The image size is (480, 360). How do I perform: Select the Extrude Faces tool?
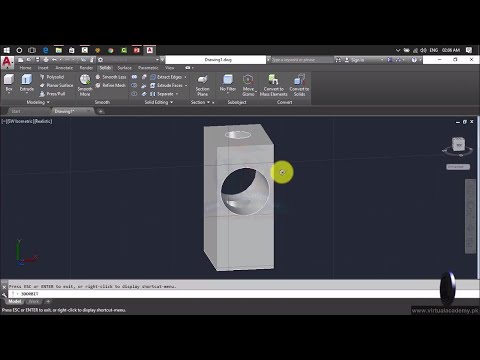[166, 85]
